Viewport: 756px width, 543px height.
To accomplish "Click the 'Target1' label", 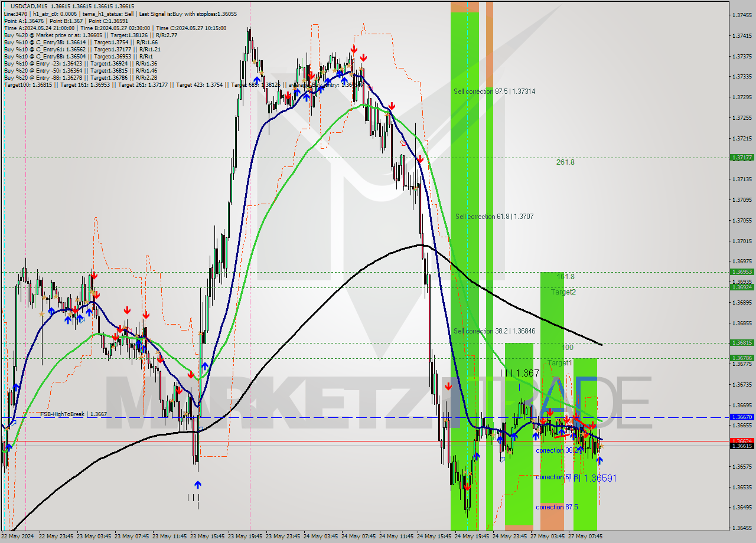I will point(559,362).
